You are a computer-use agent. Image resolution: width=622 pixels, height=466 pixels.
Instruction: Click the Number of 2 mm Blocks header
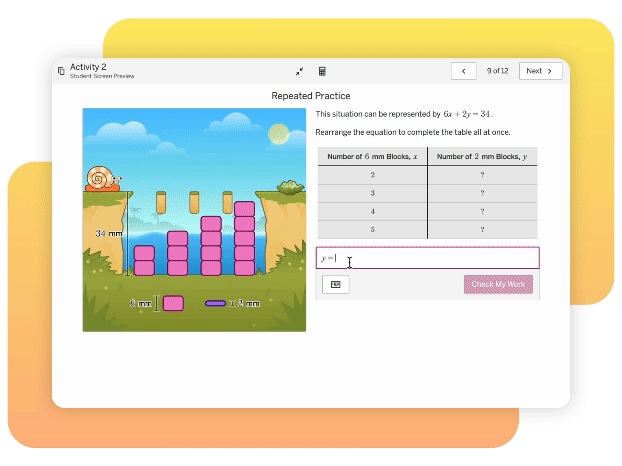482,156
